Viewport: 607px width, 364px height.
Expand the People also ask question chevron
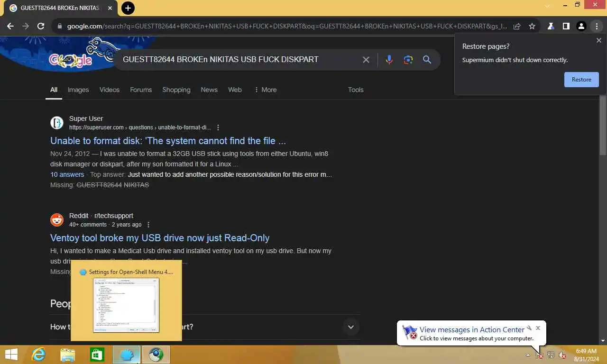tap(351, 327)
